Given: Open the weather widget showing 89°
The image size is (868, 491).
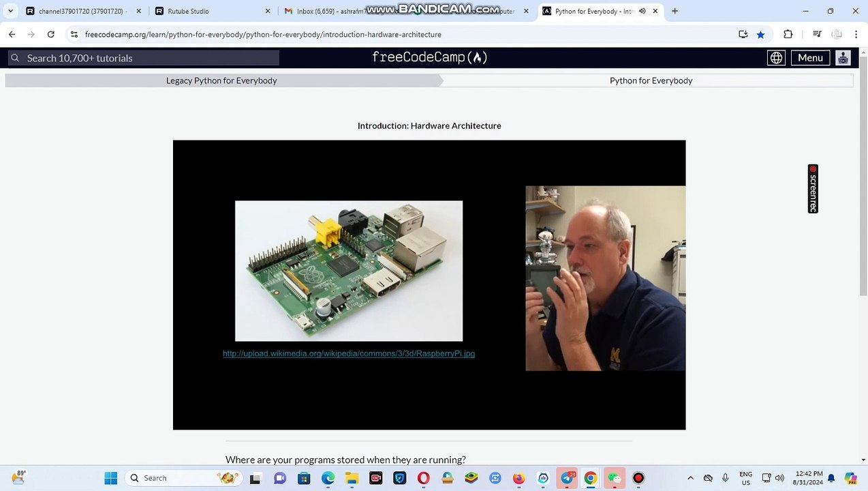Looking at the screenshot, I should (18, 477).
